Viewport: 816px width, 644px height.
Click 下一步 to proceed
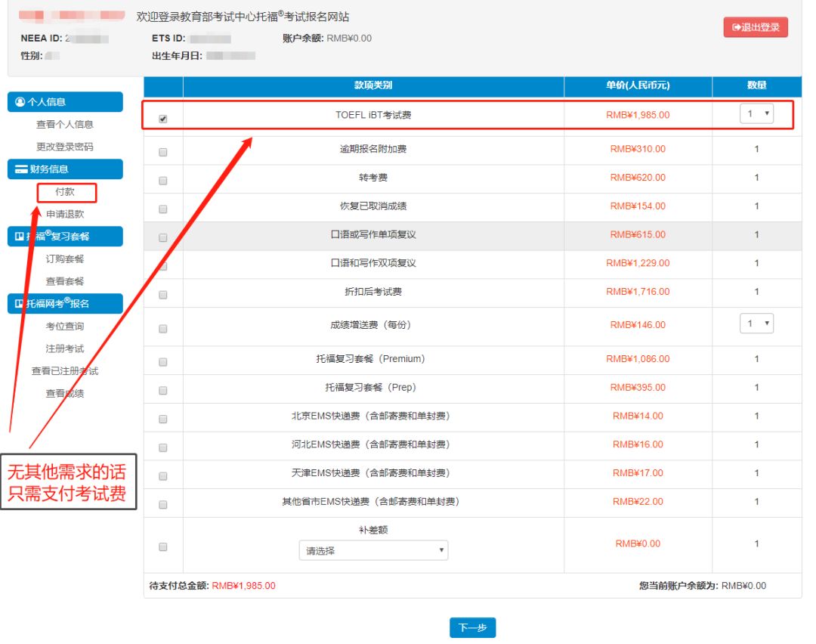tap(472, 628)
